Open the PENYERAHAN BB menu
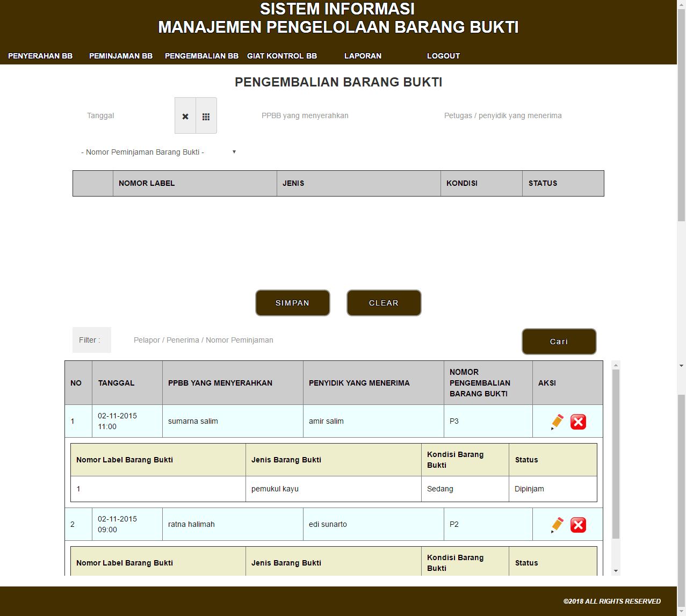686x616 pixels. tap(40, 56)
